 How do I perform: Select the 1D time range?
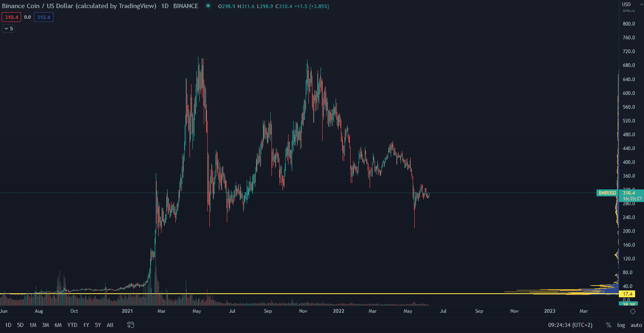[8, 325]
